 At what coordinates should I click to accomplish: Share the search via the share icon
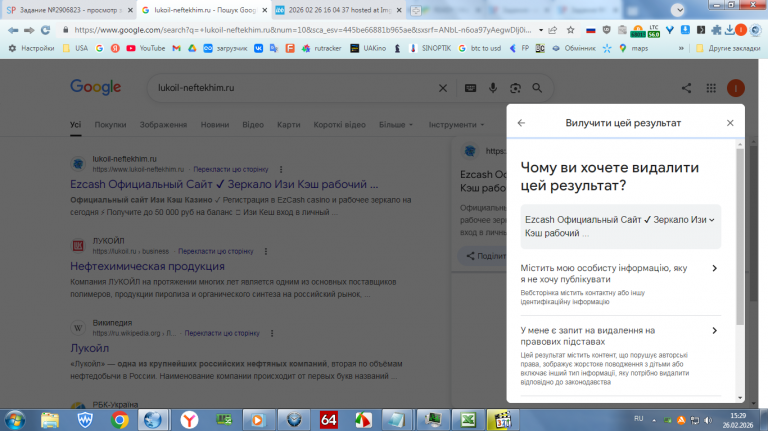coord(686,88)
